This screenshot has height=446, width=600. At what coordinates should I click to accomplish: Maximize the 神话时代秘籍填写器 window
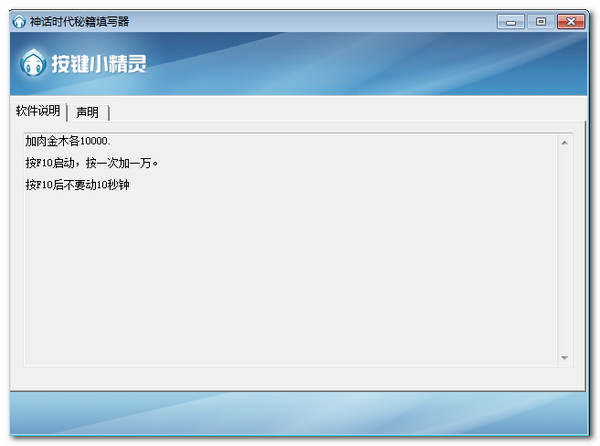[x=541, y=22]
